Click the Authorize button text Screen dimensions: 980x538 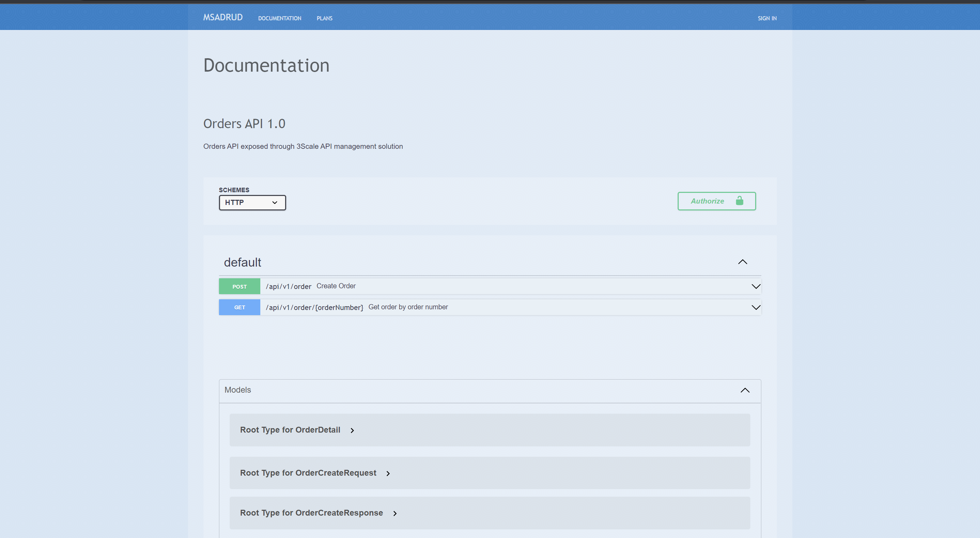tap(707, 201)
